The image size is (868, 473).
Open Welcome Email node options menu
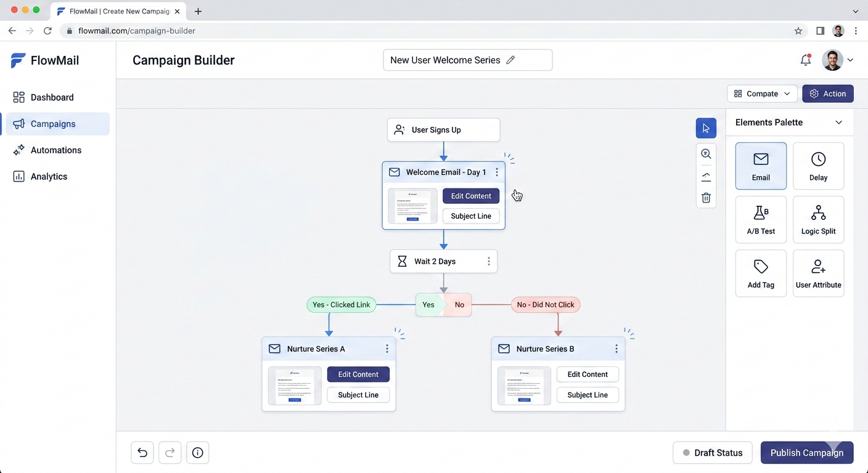tap(497, 172)
